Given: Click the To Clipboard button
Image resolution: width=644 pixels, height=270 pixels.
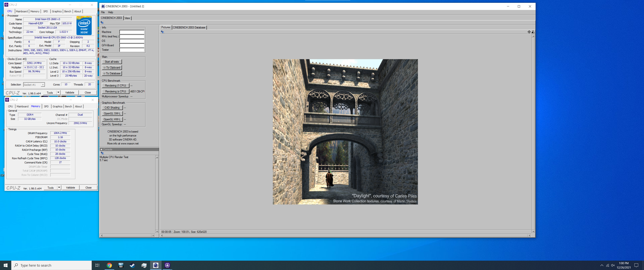Looking at the screenshot, I should tap(112, 68).
